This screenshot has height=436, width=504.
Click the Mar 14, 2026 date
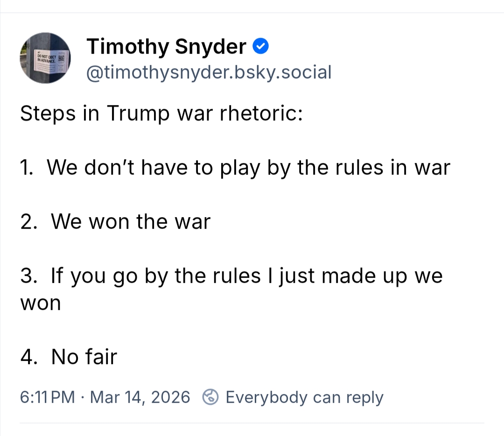[140, 397]
